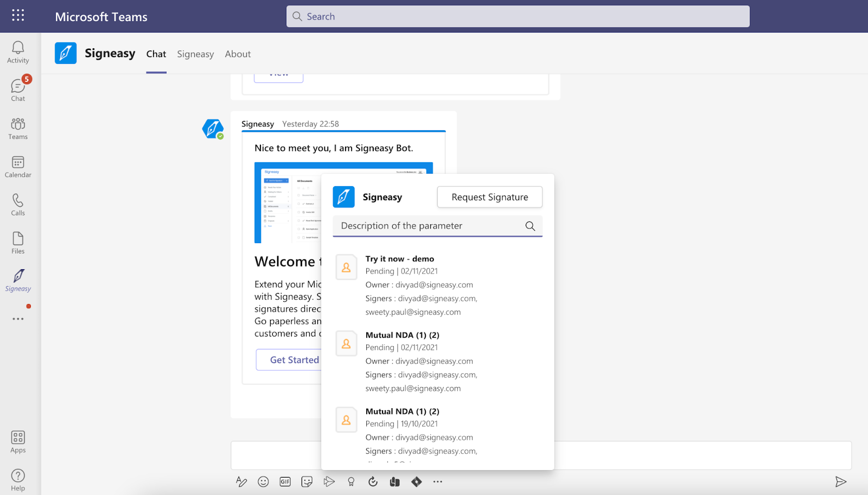Open the About tab

pyautogui.click(x=238, y=54)
